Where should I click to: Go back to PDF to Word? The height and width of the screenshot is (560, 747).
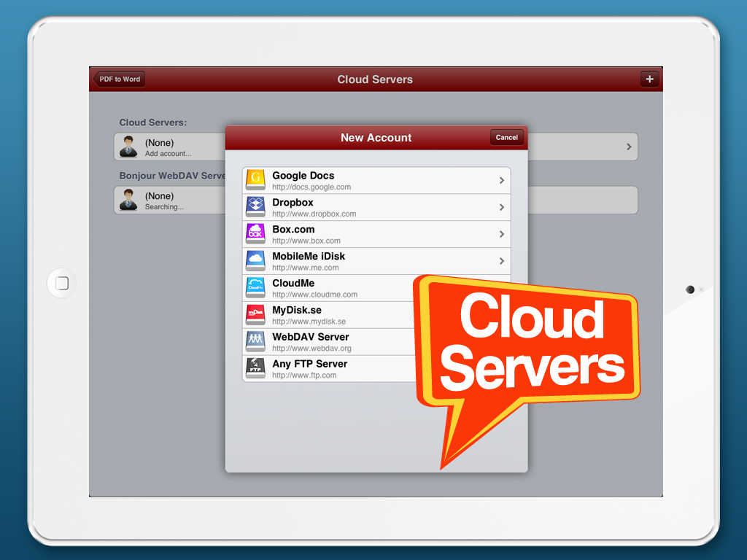coord(120,79)
